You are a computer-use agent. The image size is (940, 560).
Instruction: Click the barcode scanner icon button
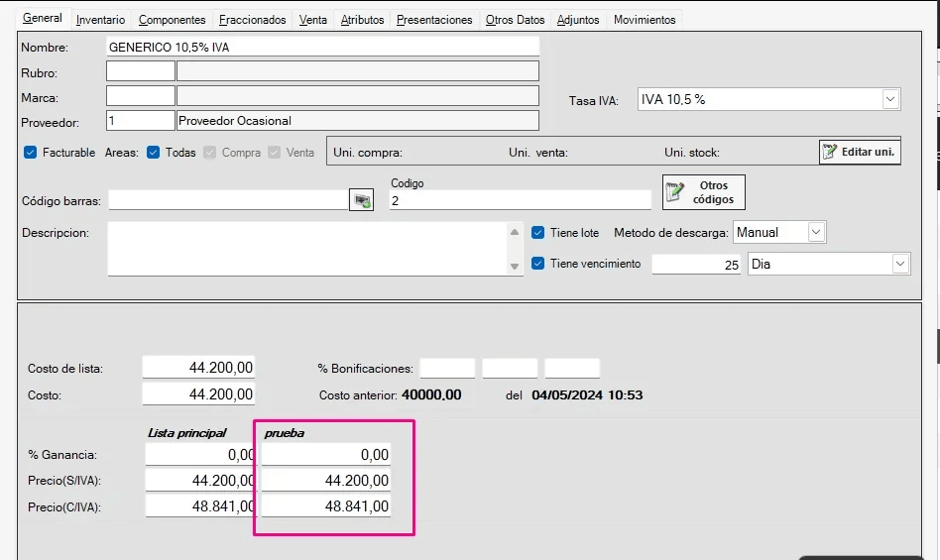click(362, 200)
